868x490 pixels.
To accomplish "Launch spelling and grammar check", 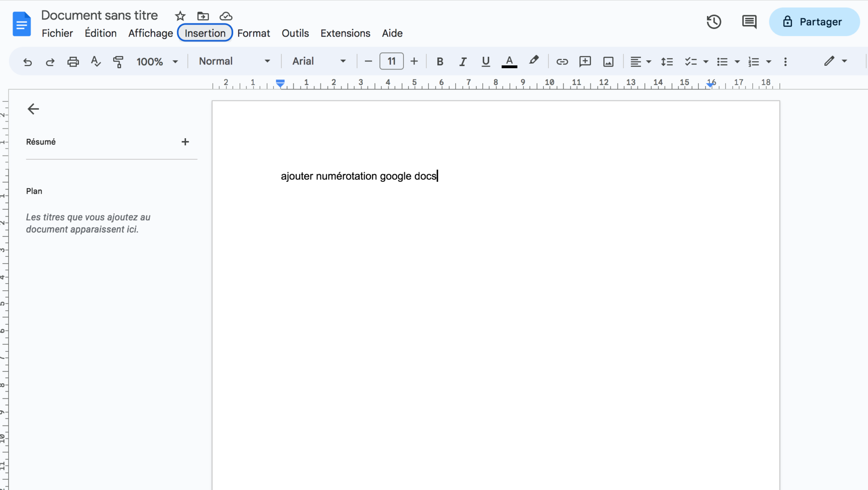I will (x=95, y=61).
